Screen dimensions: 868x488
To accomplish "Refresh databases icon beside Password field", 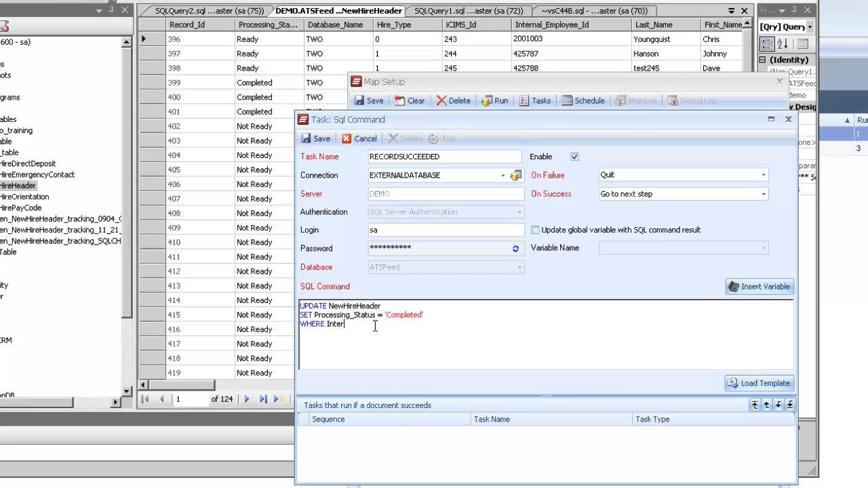I will click(x=515, y=249).
